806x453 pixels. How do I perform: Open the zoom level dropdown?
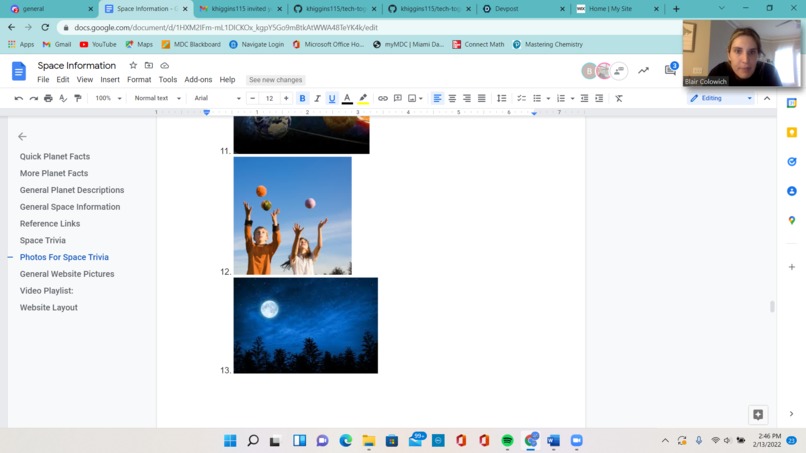108,98
